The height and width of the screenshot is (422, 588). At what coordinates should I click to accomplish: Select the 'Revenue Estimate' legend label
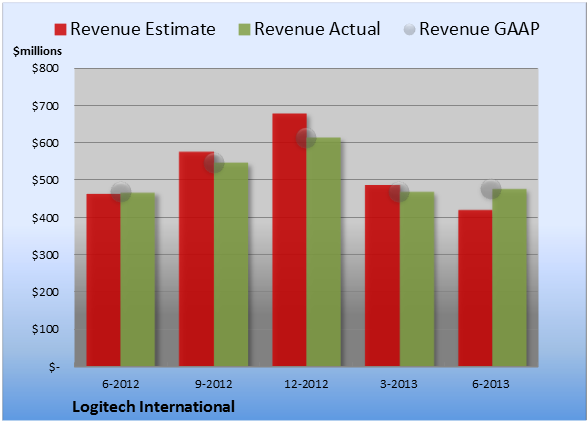[x=143, y=29]
